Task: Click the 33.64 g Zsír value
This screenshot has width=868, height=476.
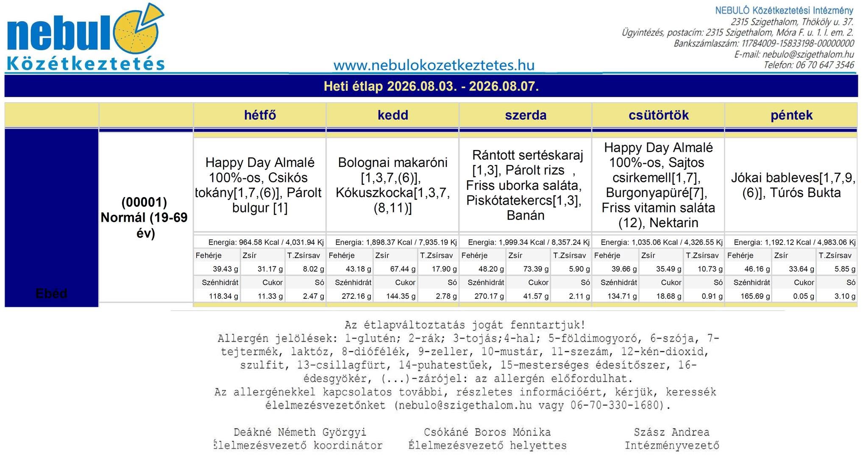Action: tap(801, 269)
